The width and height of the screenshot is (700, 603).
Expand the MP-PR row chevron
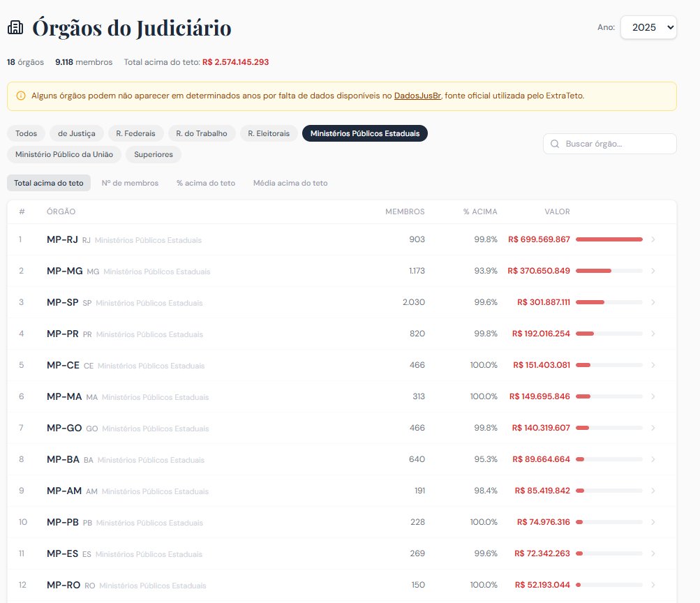(653, 334)
